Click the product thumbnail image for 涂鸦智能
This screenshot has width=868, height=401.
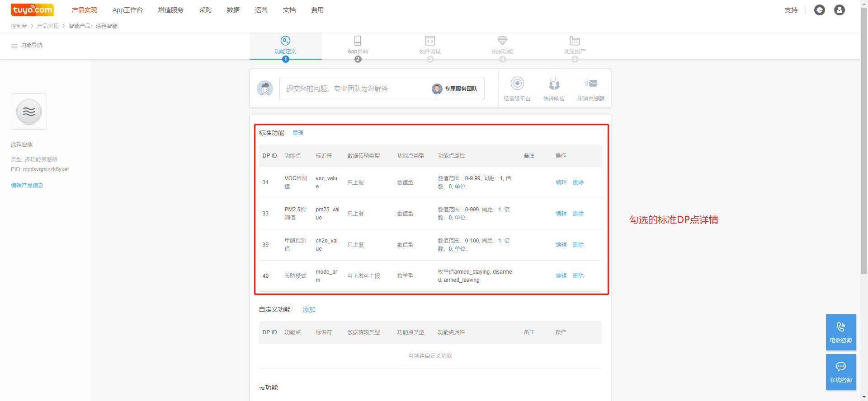click(x=29, y=112)
